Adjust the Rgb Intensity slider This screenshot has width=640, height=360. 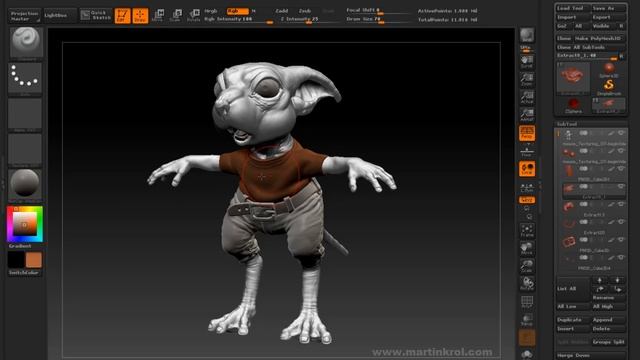(x=238, y=20)
